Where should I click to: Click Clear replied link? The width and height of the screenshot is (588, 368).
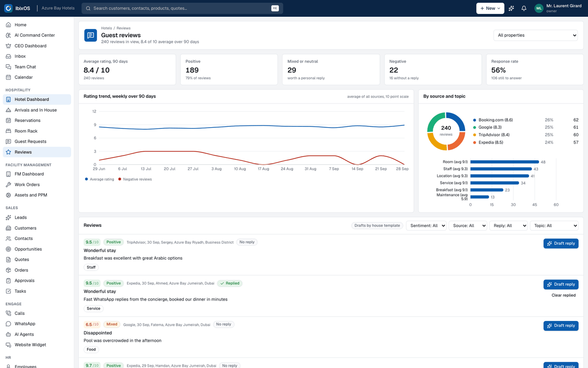[x=563, y=295]
